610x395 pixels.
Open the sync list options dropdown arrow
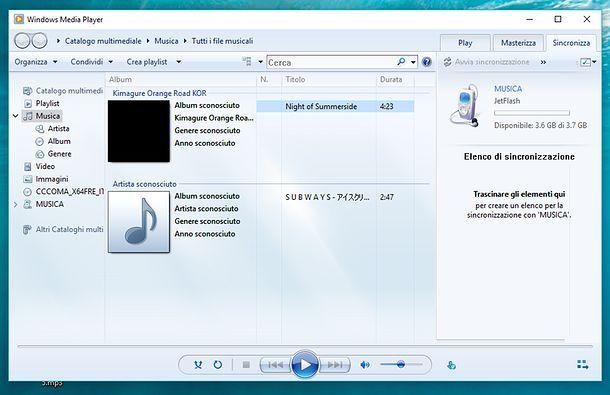click(x=594, y=62)
